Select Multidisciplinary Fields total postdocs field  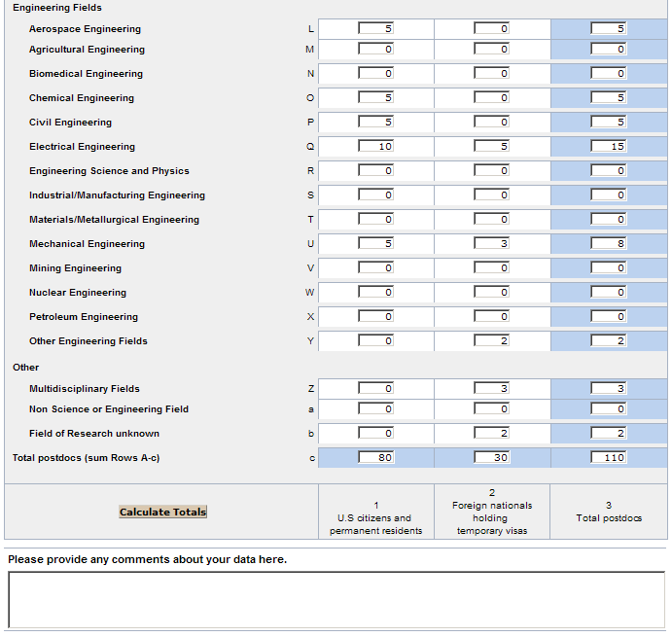tap(608, 388)
